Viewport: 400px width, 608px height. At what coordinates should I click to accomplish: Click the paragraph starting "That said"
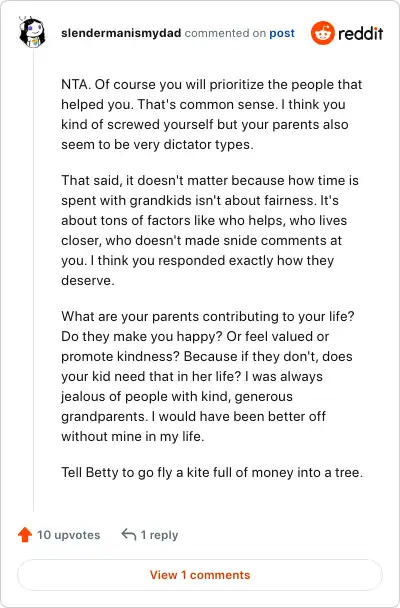pos(210,230)
